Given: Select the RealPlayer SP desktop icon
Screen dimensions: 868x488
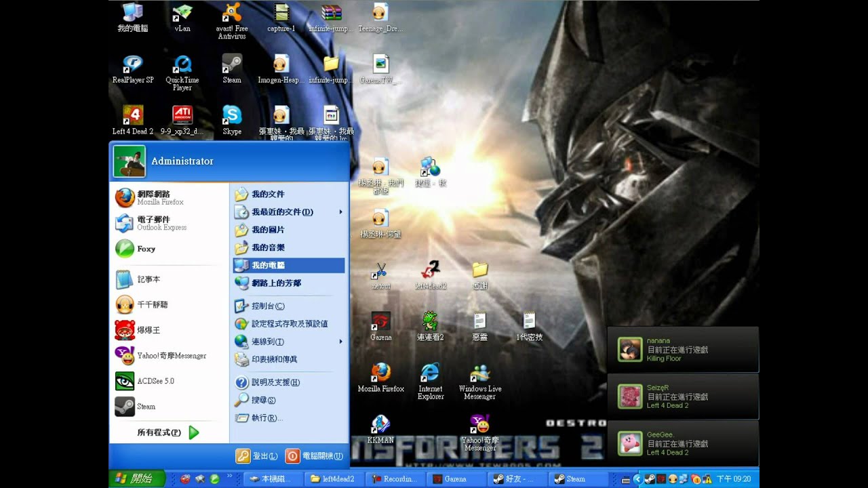Looking at the screenshot, I should click(133, 70).
